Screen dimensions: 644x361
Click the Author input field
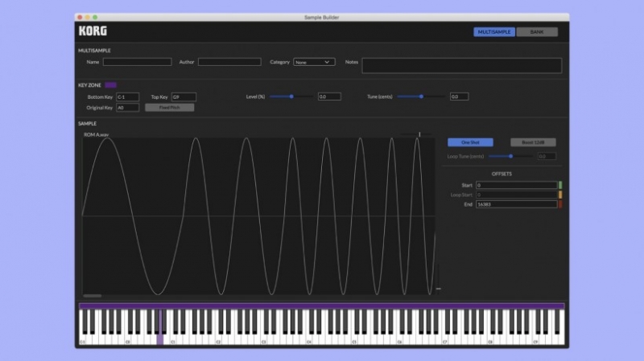[x=229, y=62]
